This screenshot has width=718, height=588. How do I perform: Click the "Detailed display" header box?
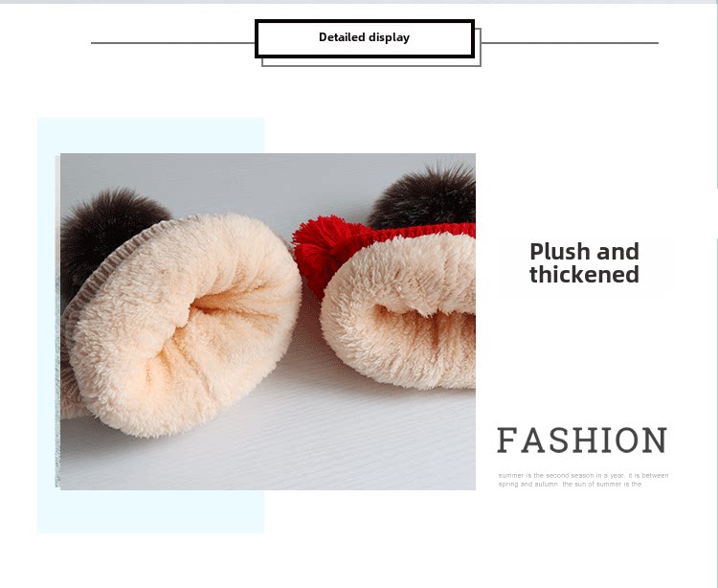click(x=365, y=38)
